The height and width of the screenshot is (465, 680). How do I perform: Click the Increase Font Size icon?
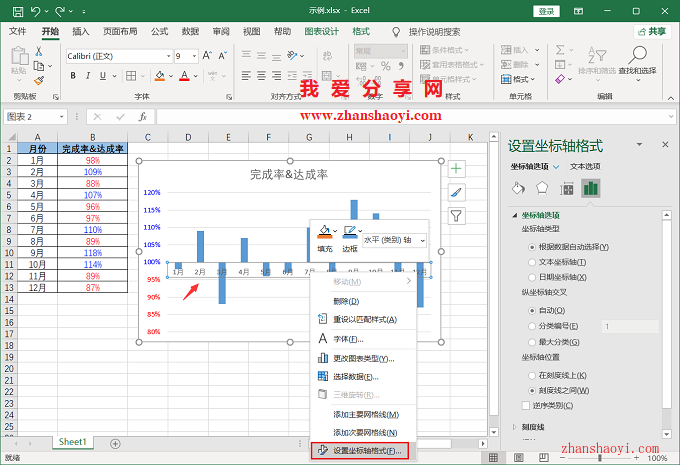pos(207,56)
